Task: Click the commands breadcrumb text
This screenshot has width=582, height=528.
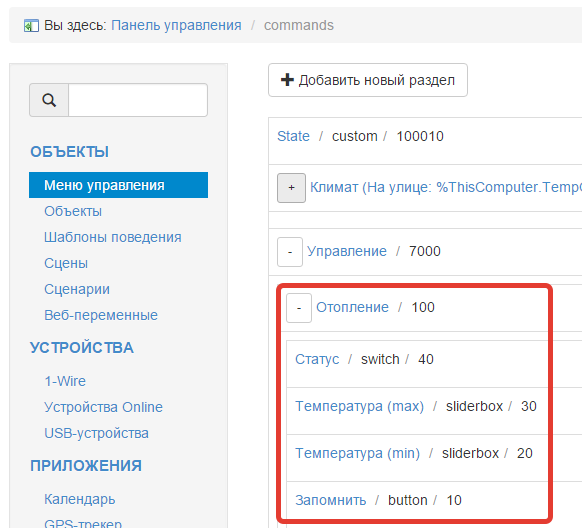Action: pyautogui.click(x=299, y=25)
